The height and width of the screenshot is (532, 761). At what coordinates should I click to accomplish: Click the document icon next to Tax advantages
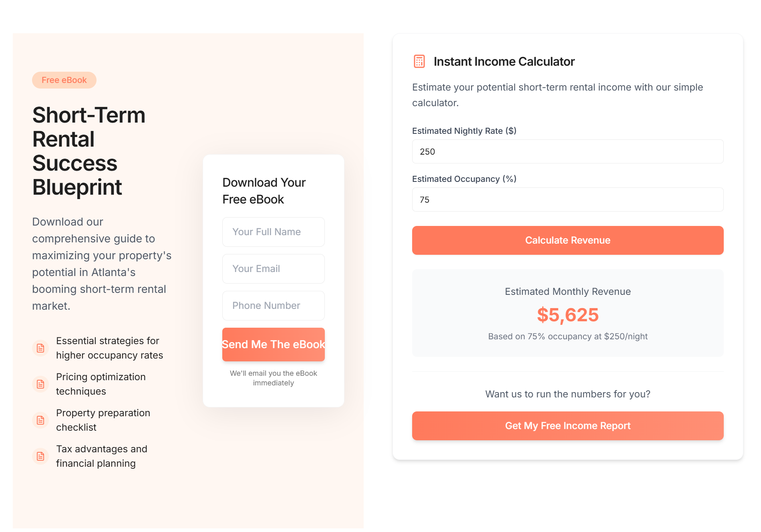pyautogui.click(x=40, y=456)
